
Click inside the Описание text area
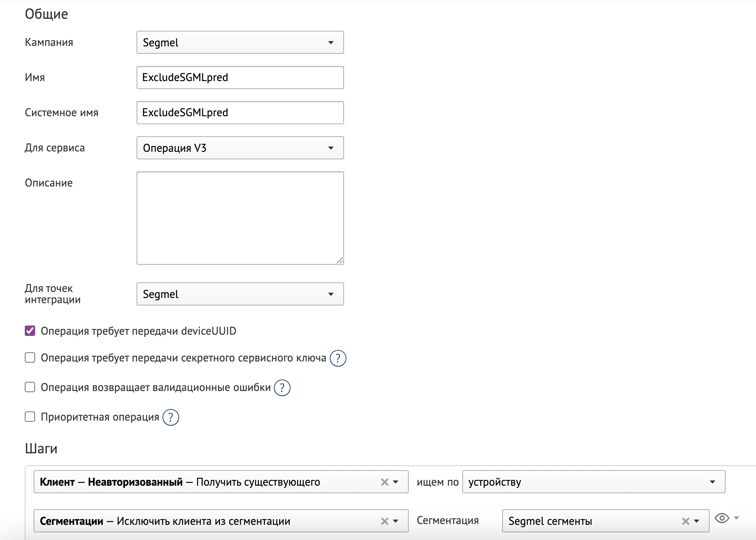coord(240,218)
